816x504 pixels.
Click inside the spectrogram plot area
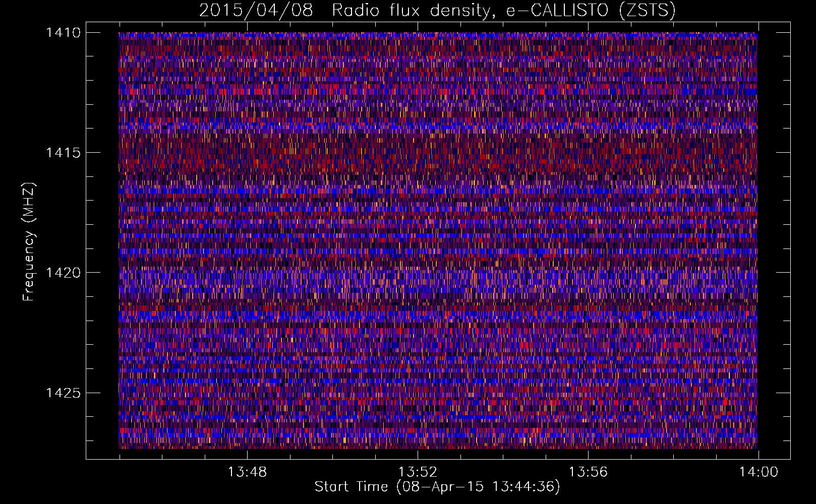coord(438,240)
